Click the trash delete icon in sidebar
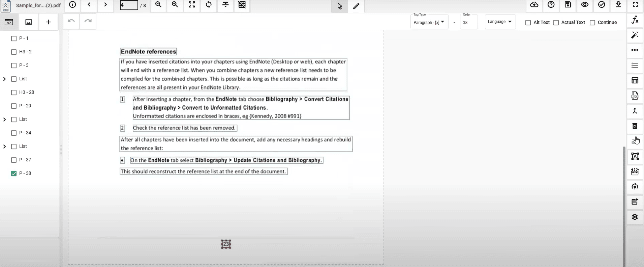 click(635, 126)
